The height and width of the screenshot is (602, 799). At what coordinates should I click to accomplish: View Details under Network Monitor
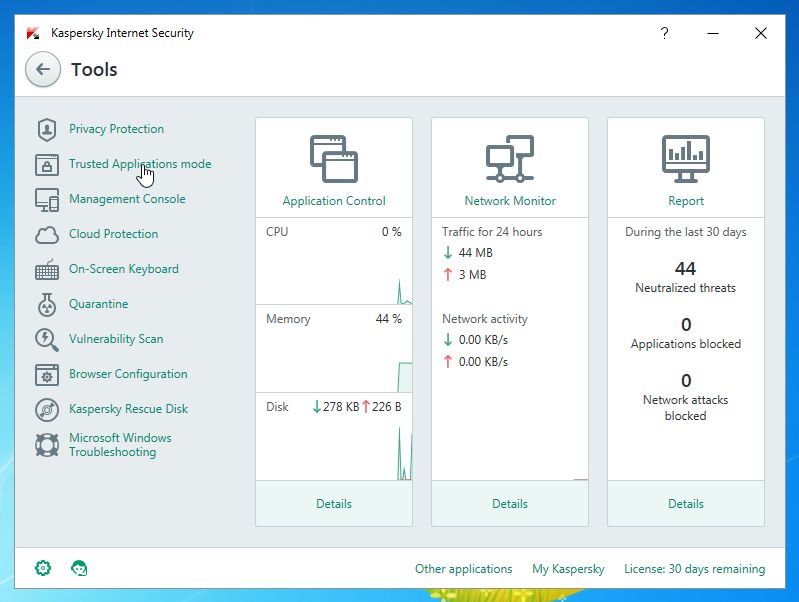pos(510,504)
